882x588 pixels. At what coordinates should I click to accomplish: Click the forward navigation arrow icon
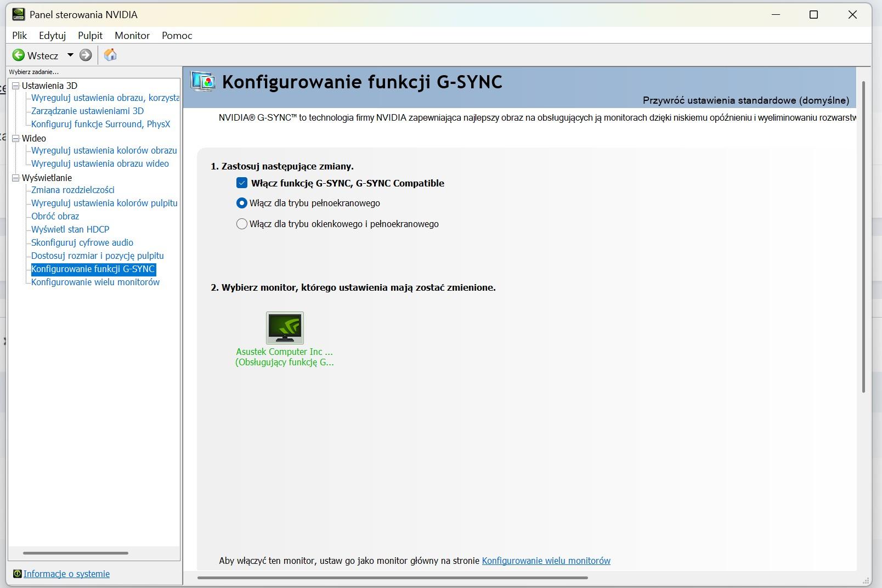[x=86, y=55]
